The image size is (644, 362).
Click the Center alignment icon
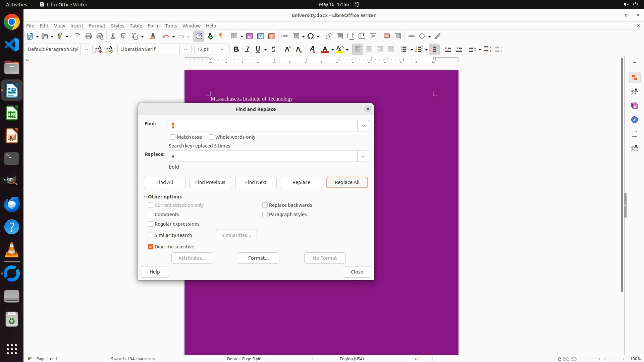[369, 49]
